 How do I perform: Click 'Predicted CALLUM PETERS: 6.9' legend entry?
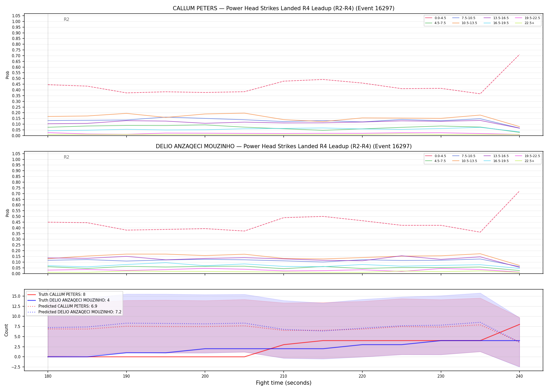point(62,306)
